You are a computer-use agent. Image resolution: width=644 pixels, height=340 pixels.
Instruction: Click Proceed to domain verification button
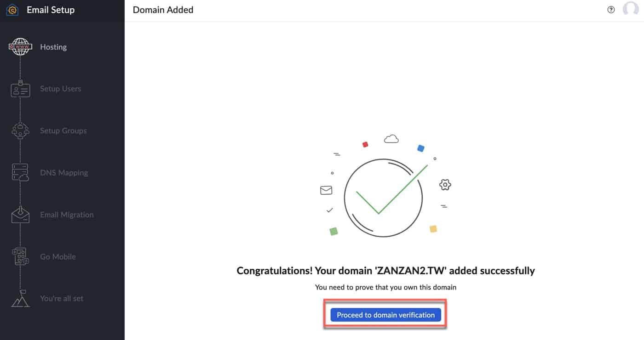click(x=385, y=315)
